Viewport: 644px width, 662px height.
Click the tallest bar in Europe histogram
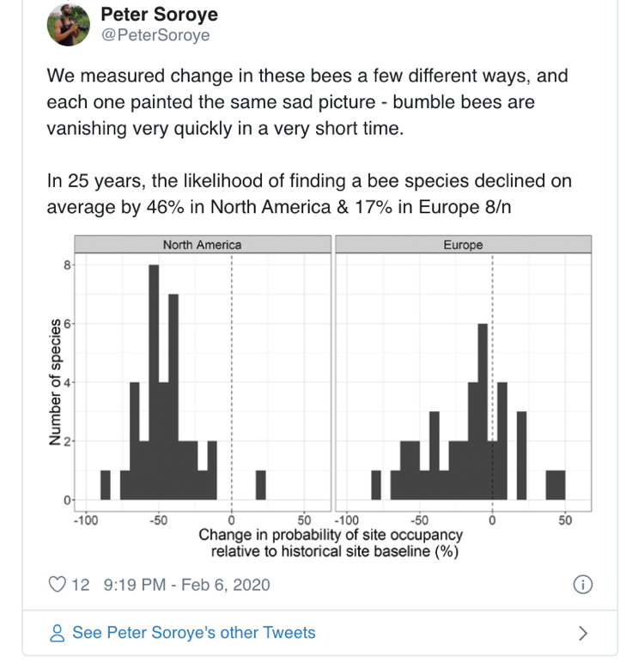(483, 412)
